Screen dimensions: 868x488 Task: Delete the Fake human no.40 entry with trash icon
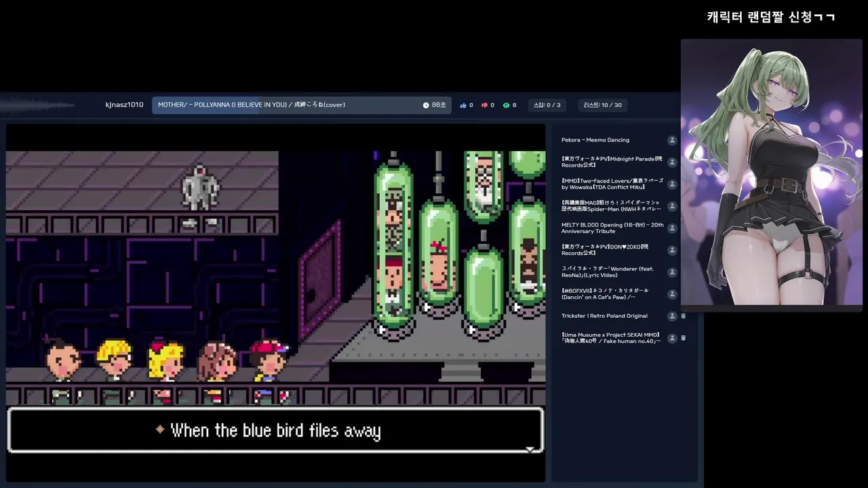tap(684, 338)
